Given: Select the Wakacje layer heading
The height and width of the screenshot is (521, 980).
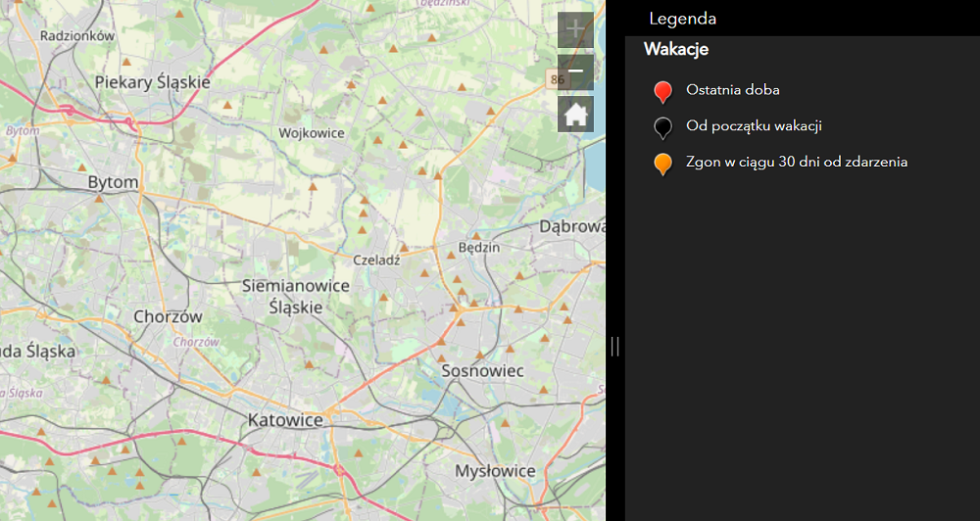Looking at the screenshot, I should coord(676,50).
